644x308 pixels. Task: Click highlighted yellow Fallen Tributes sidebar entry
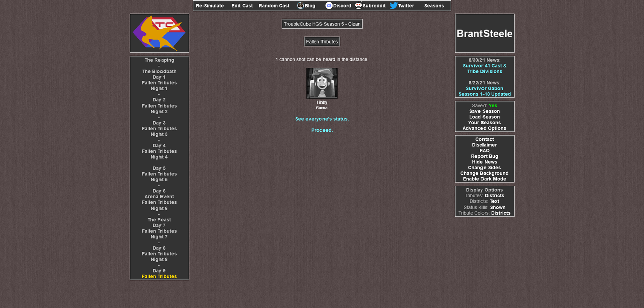click(159, 277)
